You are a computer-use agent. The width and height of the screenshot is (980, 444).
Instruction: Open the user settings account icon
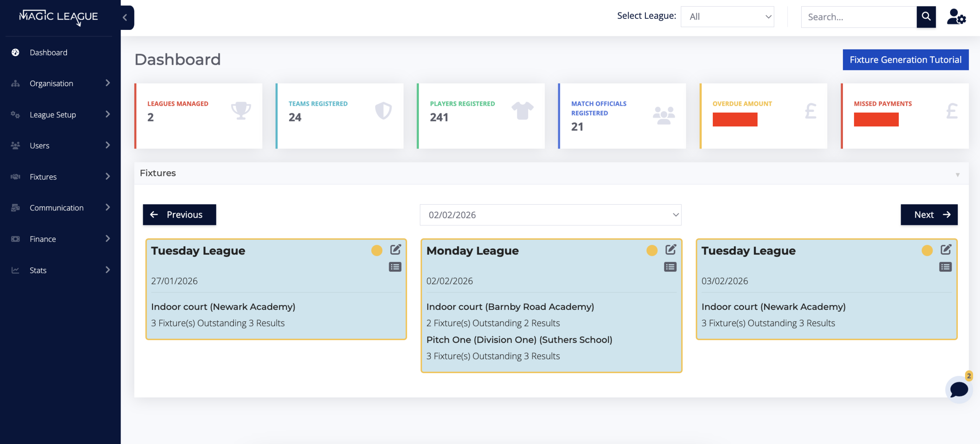[x=956, y=16]
